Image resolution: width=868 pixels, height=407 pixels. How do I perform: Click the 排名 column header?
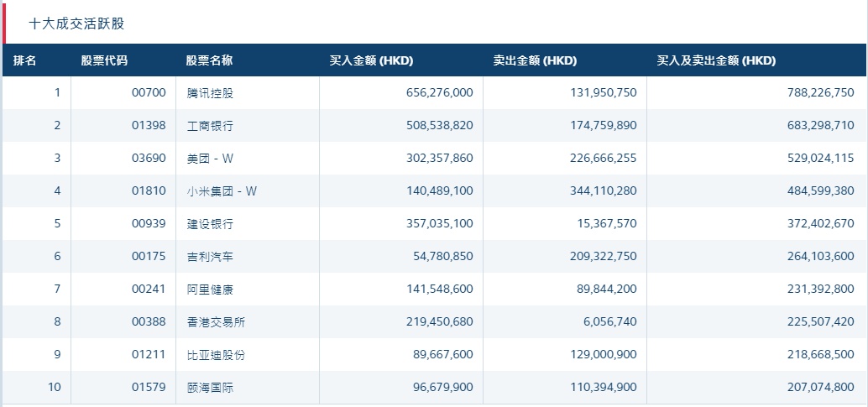click(x=25, y=60)
